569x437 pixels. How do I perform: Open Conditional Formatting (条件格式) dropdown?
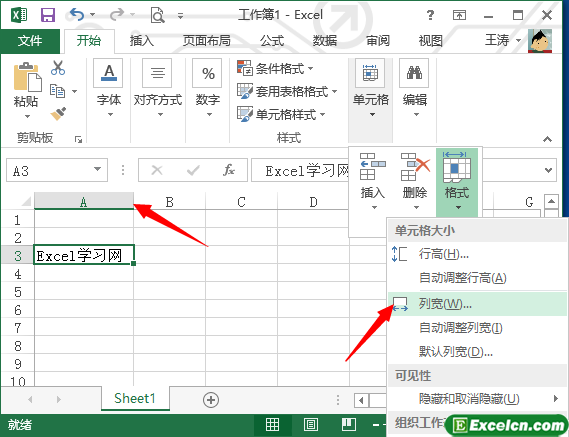pos(275,68)
